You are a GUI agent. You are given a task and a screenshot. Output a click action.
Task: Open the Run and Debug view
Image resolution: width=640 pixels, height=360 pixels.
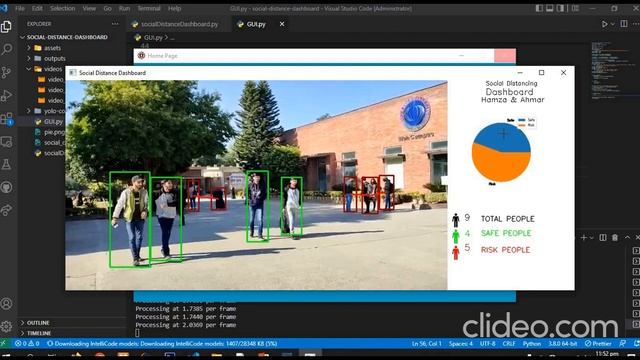tap(6, 96)
